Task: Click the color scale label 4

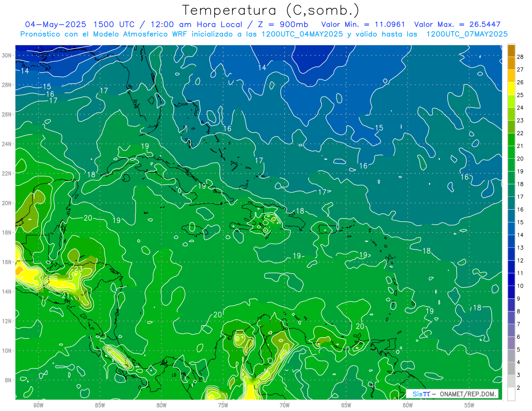Action: pyautogui.click(x=519, y=362)
